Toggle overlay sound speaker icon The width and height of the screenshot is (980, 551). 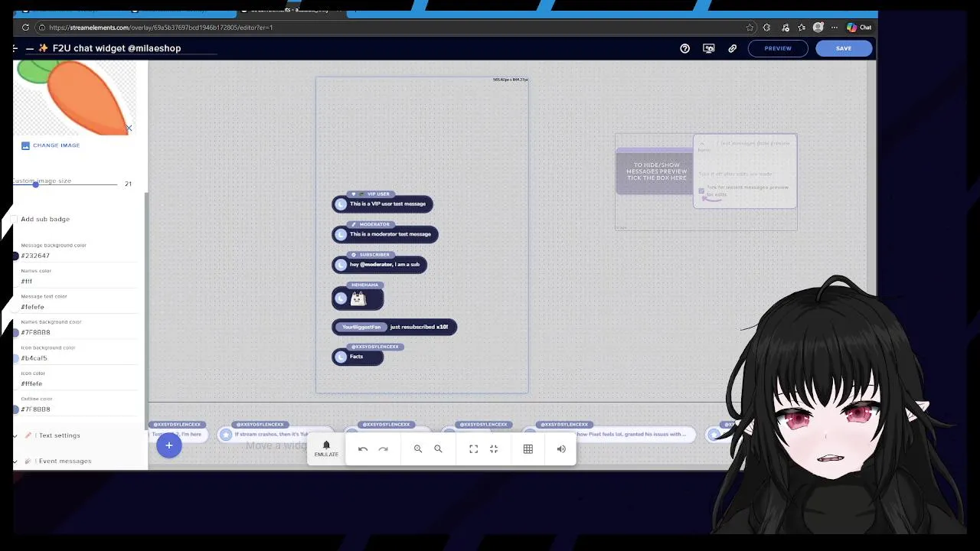pyautogui.click(x=561, y=449)
